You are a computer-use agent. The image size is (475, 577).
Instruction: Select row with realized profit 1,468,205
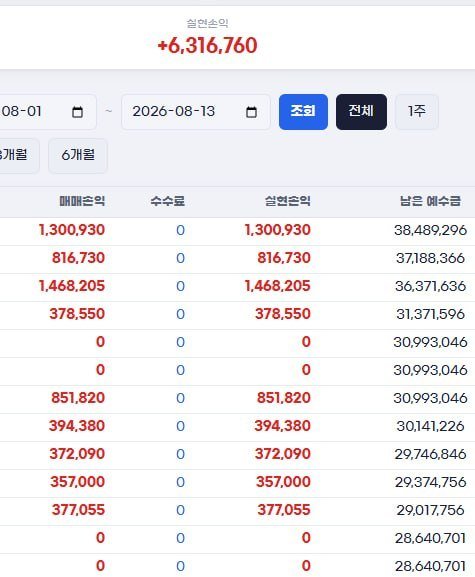(x=237, y=287)
